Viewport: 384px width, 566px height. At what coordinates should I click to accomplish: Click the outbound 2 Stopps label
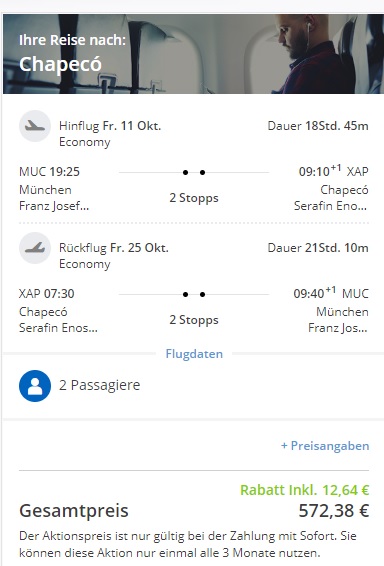pyautogui.click(x=194, y=198)
